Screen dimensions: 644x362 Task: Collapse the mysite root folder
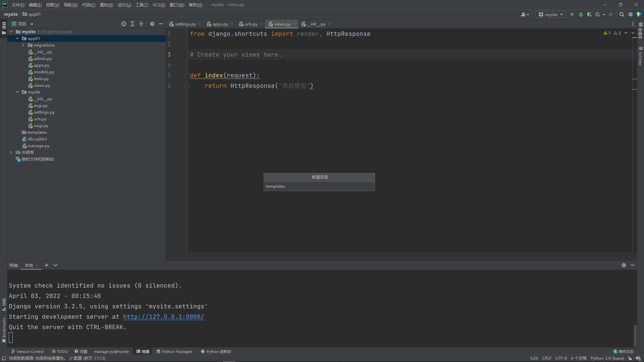coord(11,32)
